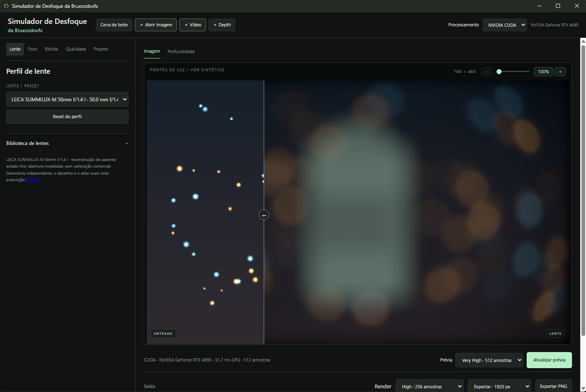
Task: Click the CUDA GPU timing status text
Action: pos(207,360)
